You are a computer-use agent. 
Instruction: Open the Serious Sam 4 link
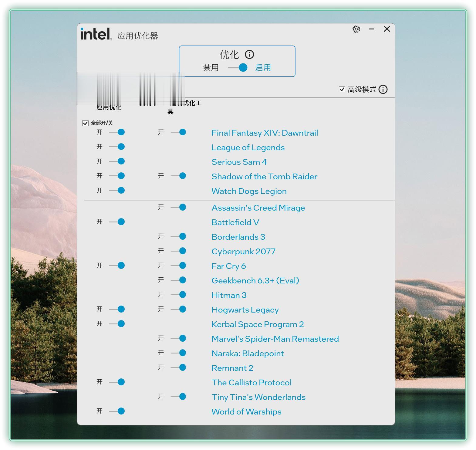(x=239, y=162)
